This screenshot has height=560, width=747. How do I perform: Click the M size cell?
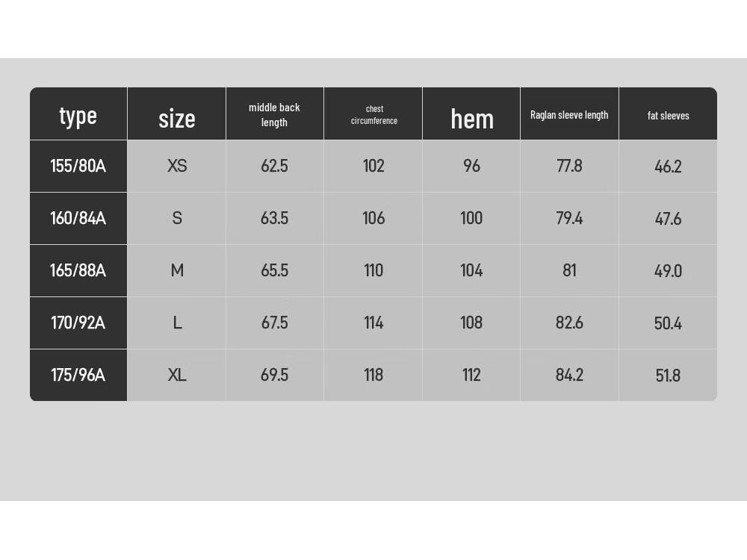(177, 270)
